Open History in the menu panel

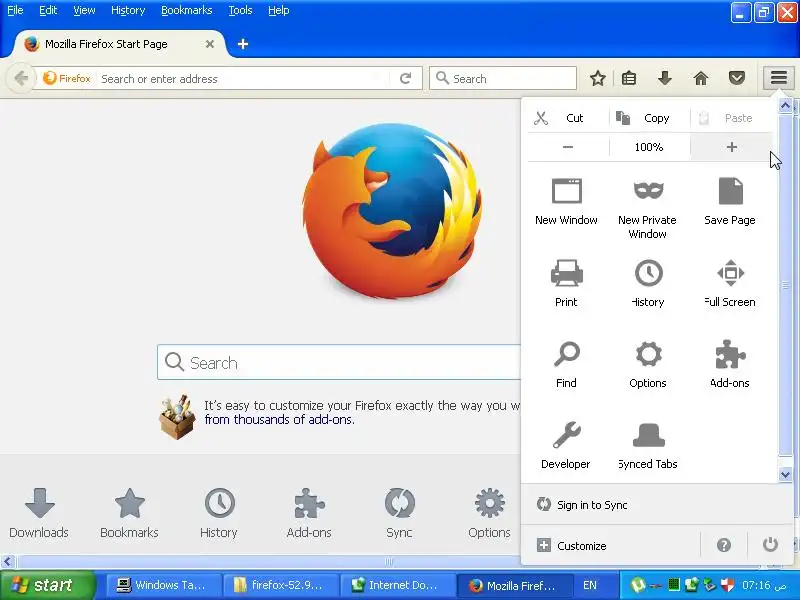648,283
